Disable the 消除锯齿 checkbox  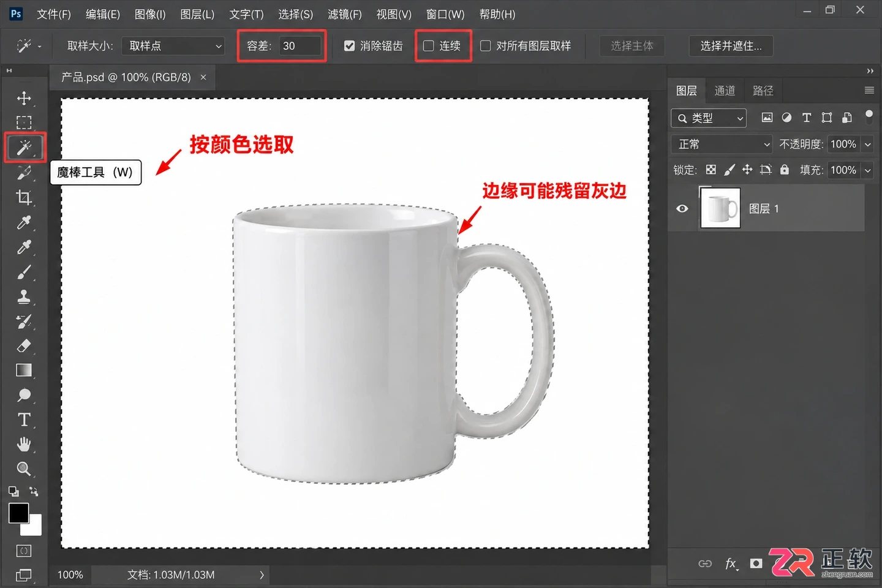[349, 46]
